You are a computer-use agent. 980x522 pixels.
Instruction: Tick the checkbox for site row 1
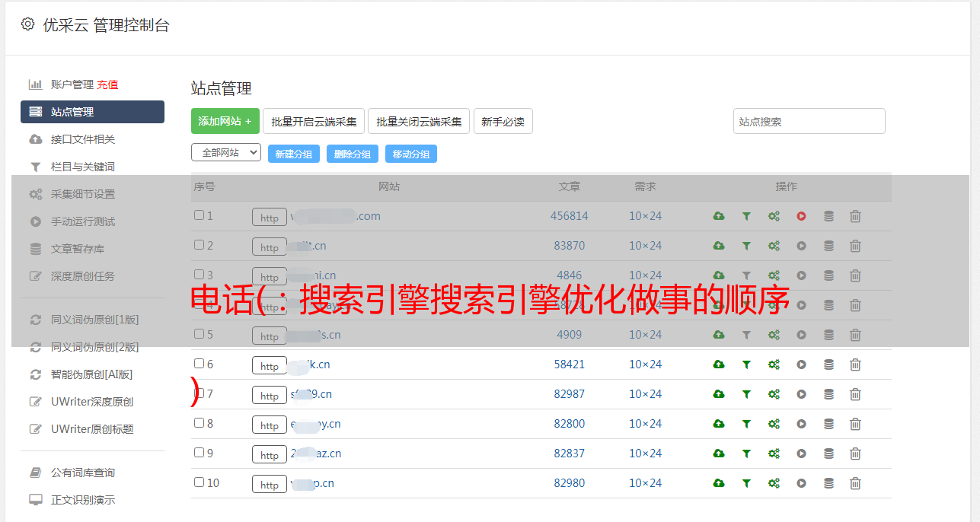(x=199, y=215)
